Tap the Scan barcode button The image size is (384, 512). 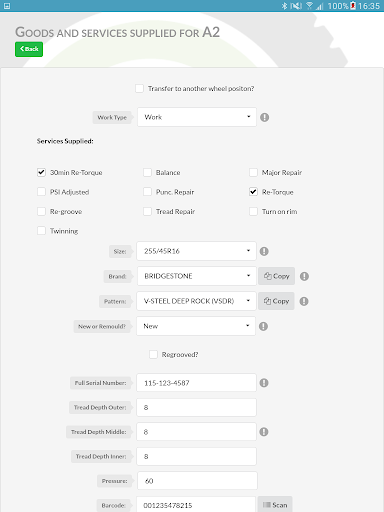(275, 504)
